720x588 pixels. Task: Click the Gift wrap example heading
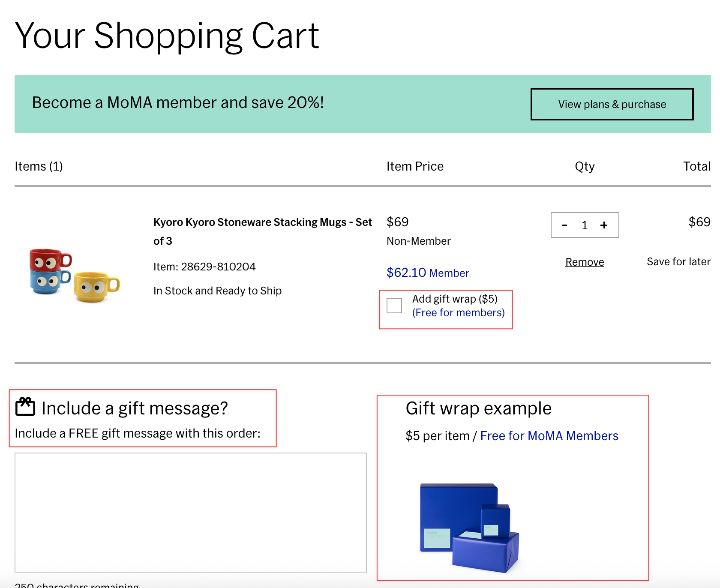[478, 408]
